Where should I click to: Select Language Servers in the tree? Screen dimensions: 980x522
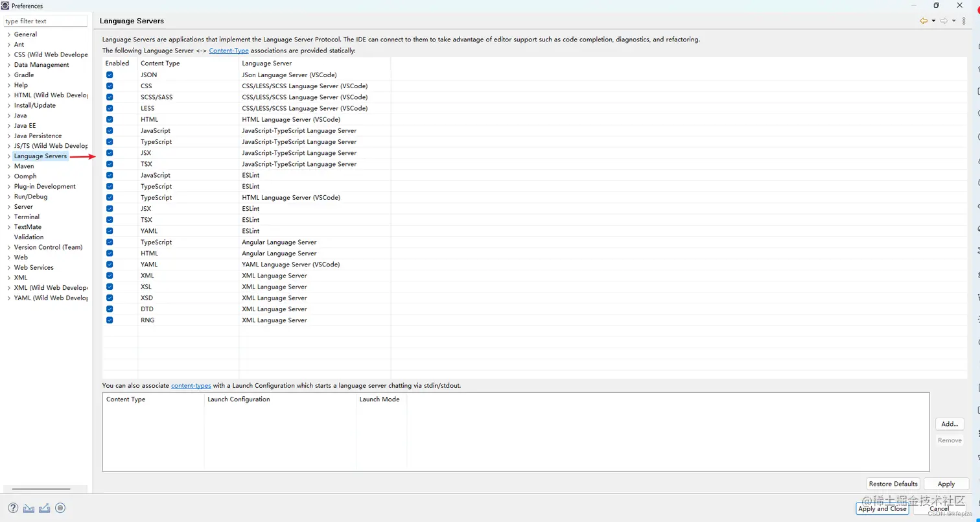click(40, 156)
